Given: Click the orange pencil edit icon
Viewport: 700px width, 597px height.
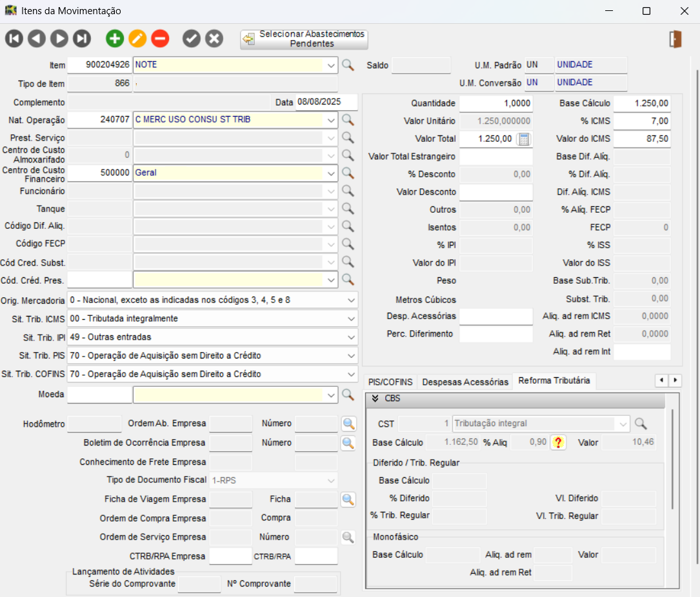Looking at the screenshot, I should click(137, 39).
